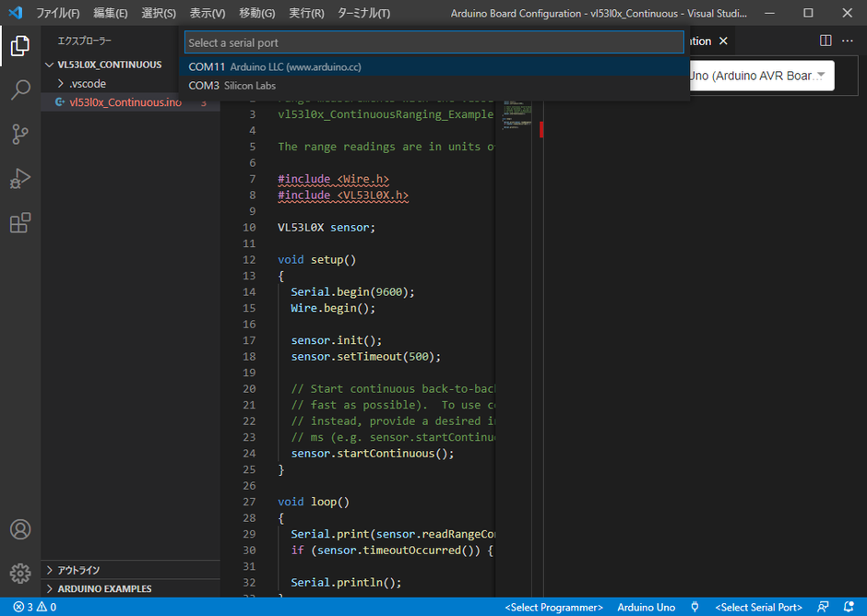Close the Arduino Board Configuration tab

point(723,41)
